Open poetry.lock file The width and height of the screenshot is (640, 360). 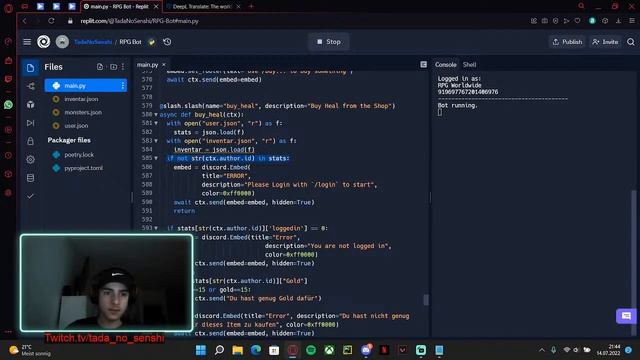click(x=79, y=155)
